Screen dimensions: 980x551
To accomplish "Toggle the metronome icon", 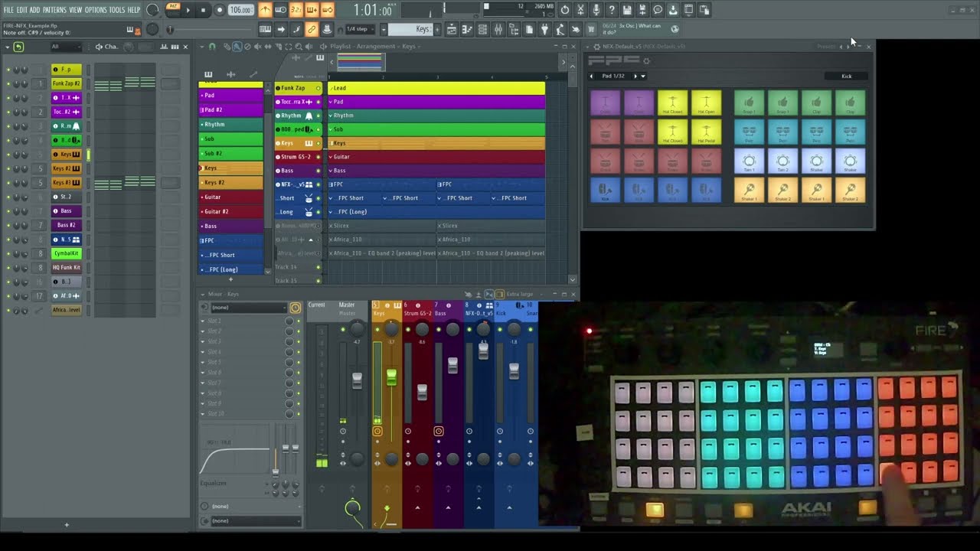I will point(265,10).
